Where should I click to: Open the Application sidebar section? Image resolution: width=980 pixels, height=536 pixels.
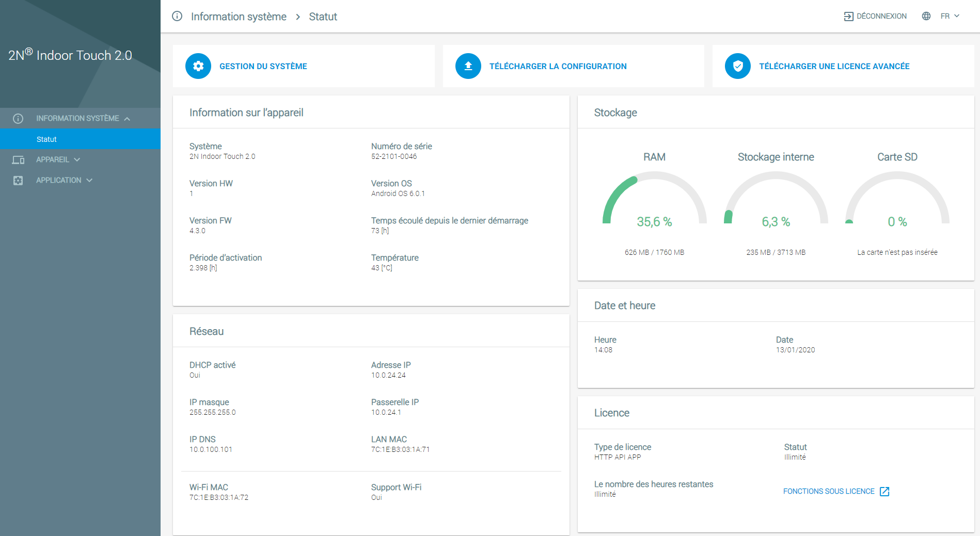[80, 181]
